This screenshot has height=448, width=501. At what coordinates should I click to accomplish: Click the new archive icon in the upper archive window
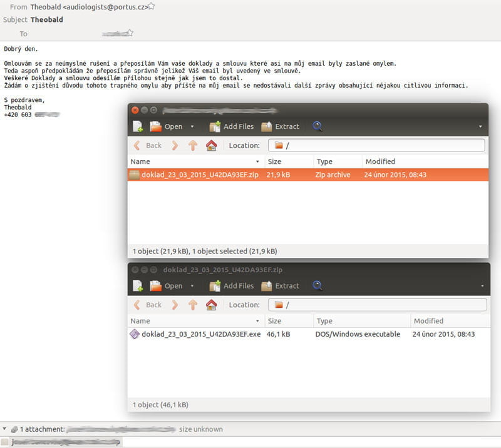pyautogui.click(x=138, y=126)
